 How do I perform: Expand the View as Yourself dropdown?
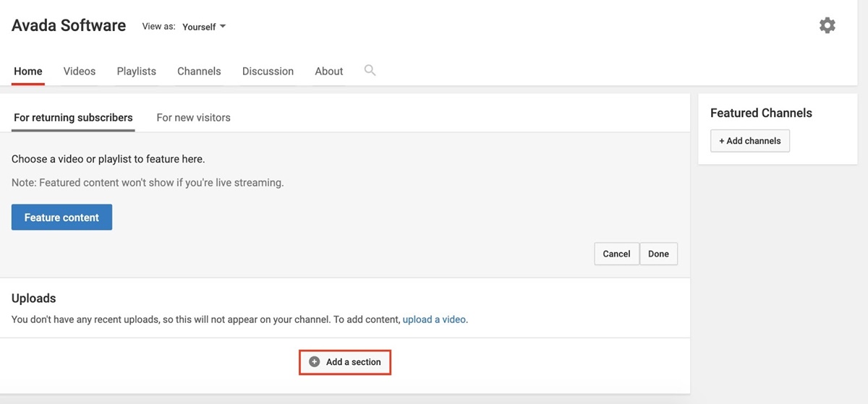(x=203, y=27)
